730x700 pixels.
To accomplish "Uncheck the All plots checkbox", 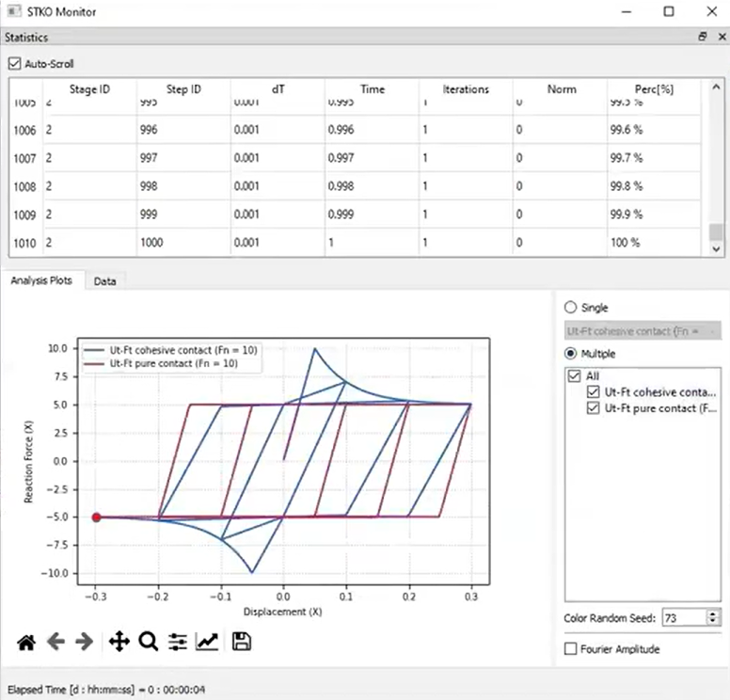I will [x=575, y=375].
